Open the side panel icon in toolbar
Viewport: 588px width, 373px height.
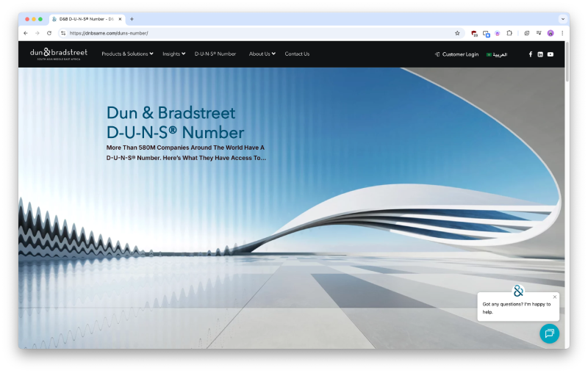(x=526, y=33)
